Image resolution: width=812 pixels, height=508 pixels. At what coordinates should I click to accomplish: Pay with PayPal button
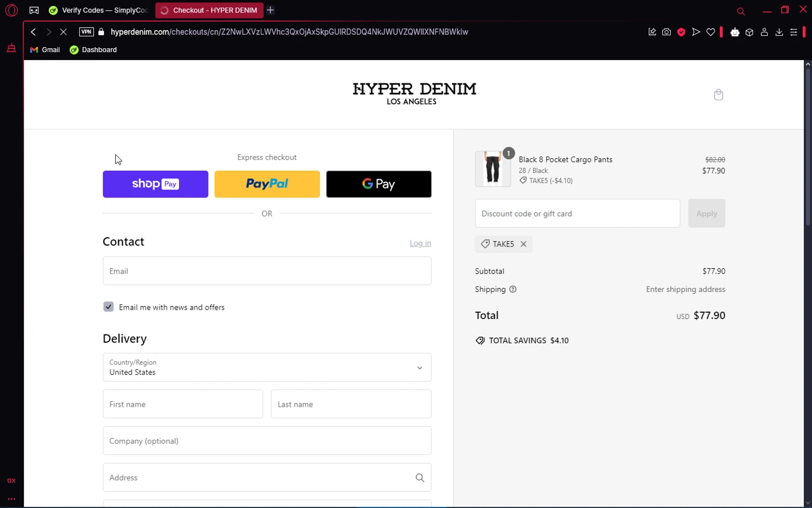267,184
